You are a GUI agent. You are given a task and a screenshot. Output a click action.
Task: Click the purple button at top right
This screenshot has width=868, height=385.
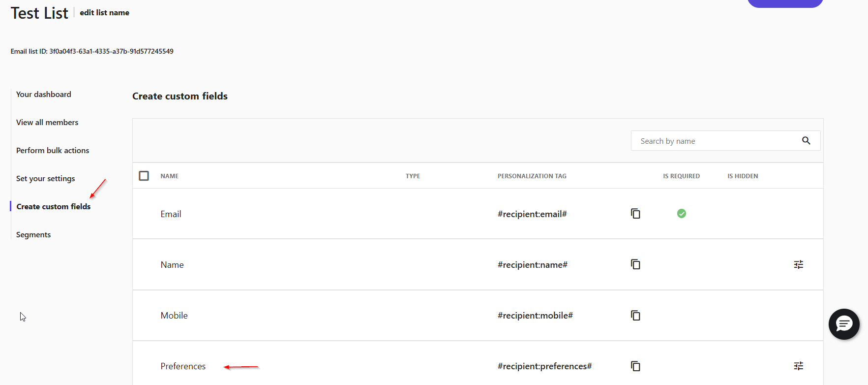[x=785, y=3]
